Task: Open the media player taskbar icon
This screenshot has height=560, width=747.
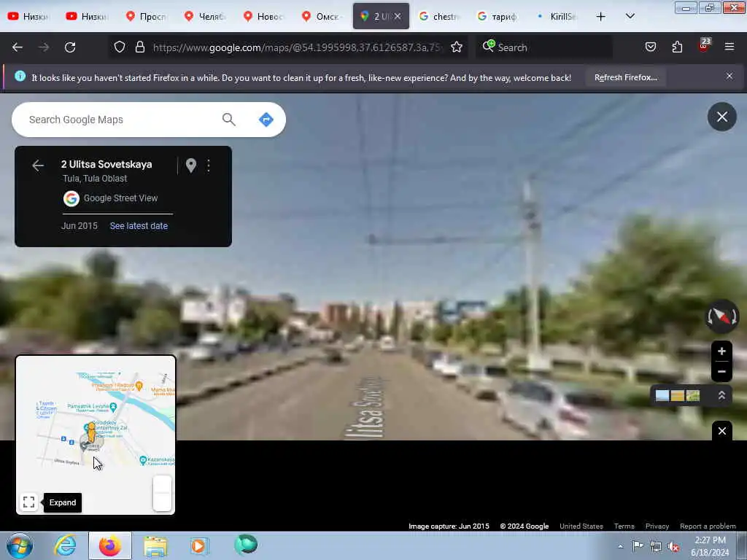Action: point(199,545)
